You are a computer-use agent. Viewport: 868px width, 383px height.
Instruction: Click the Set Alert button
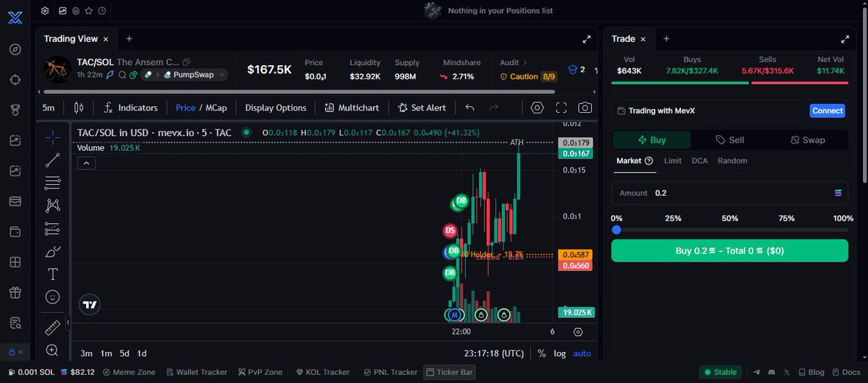pos(422,108)
